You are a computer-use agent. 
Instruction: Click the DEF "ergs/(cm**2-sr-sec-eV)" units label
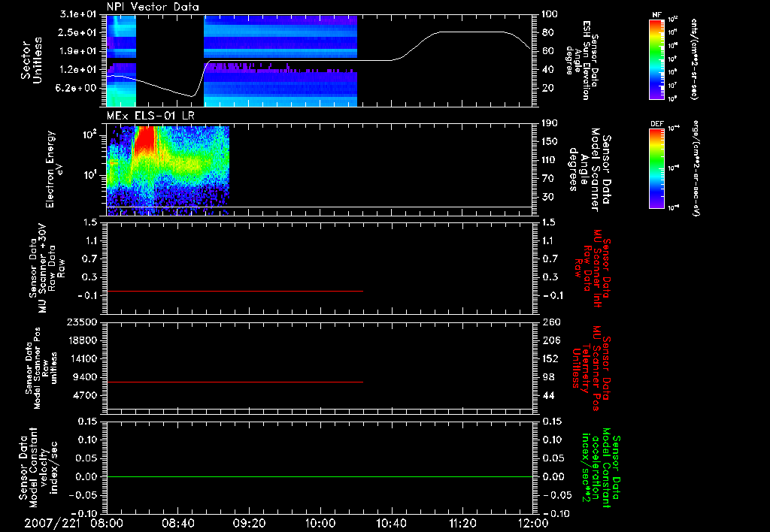(x=696, y=168)
